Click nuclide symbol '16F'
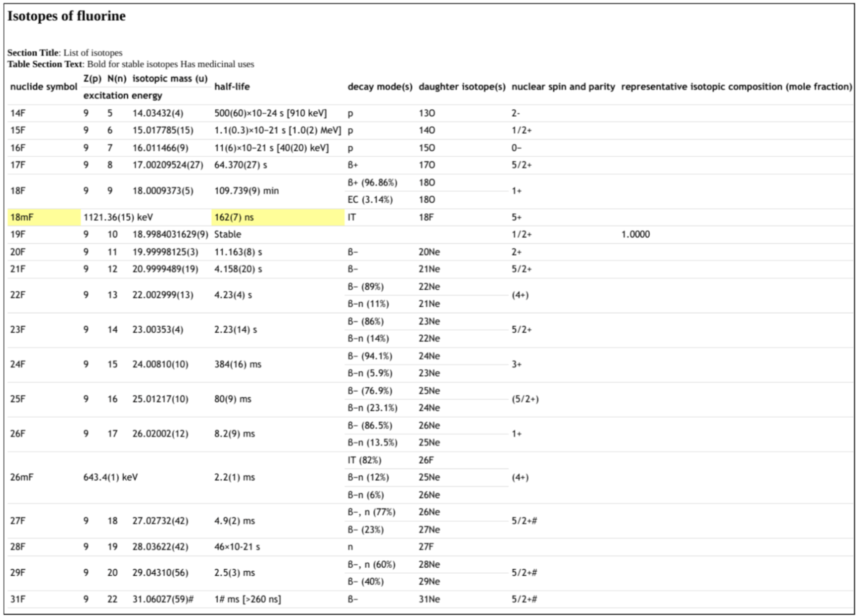Viewport: 856px width, 616px height. click(18, 148)
